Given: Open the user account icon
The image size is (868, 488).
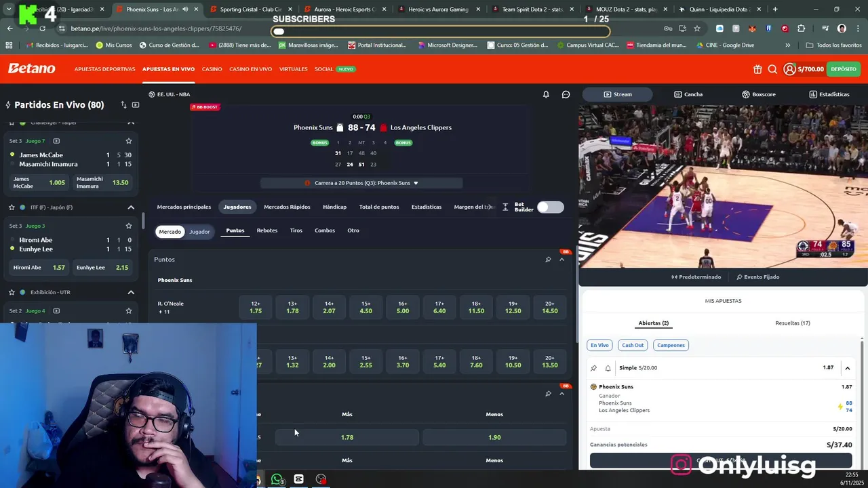Looking at the screenshot, I should pyautogui.click(x=789, y=69).
